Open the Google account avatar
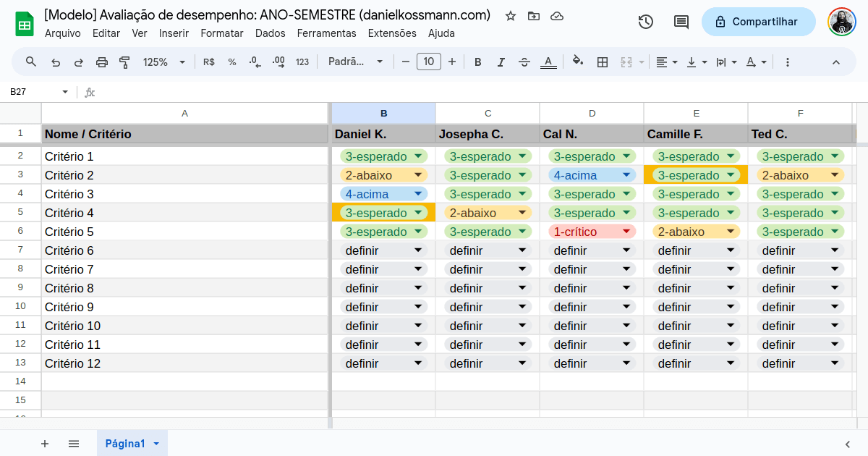 842,22
